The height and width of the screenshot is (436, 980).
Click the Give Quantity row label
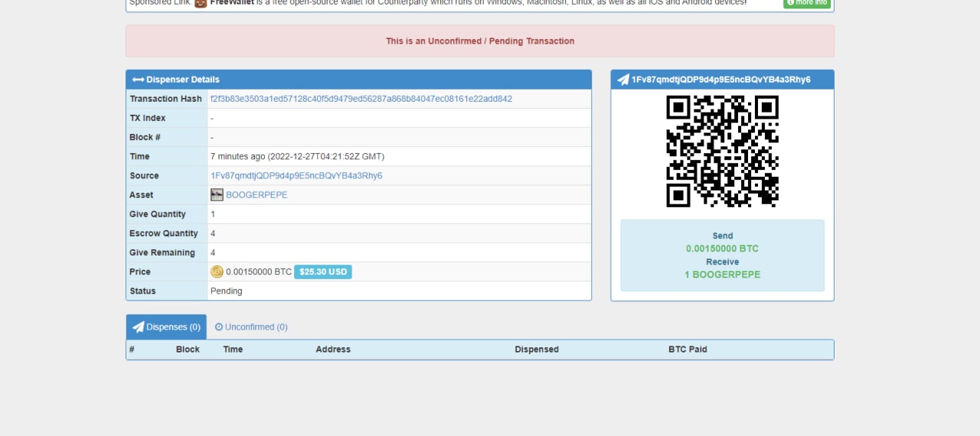coord(158,214)
